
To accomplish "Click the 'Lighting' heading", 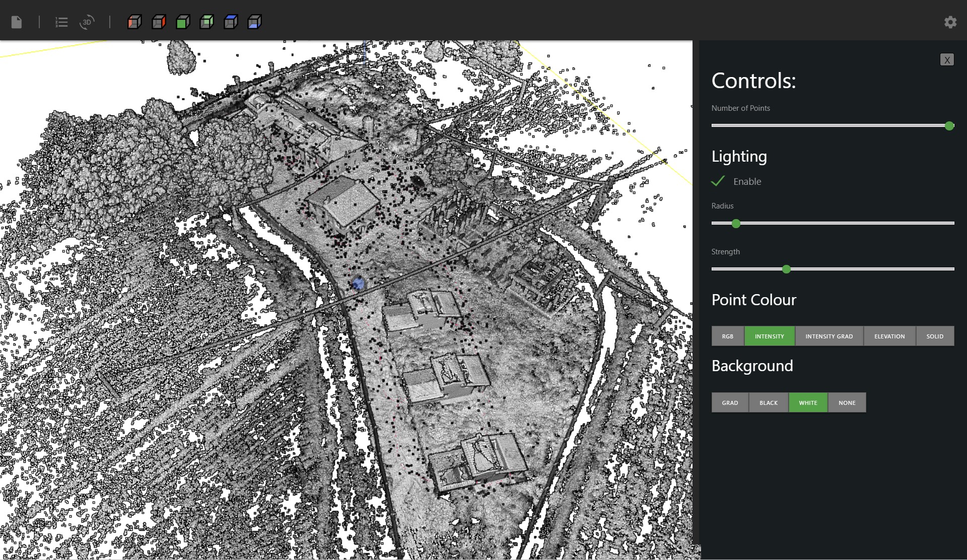I will tap(739, 157).
